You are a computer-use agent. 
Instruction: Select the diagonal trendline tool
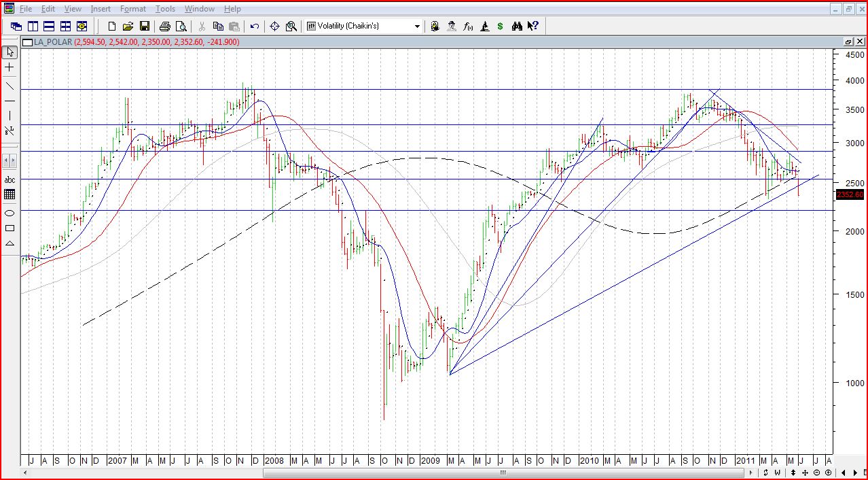pyautogui.click(x=10, y=86)
